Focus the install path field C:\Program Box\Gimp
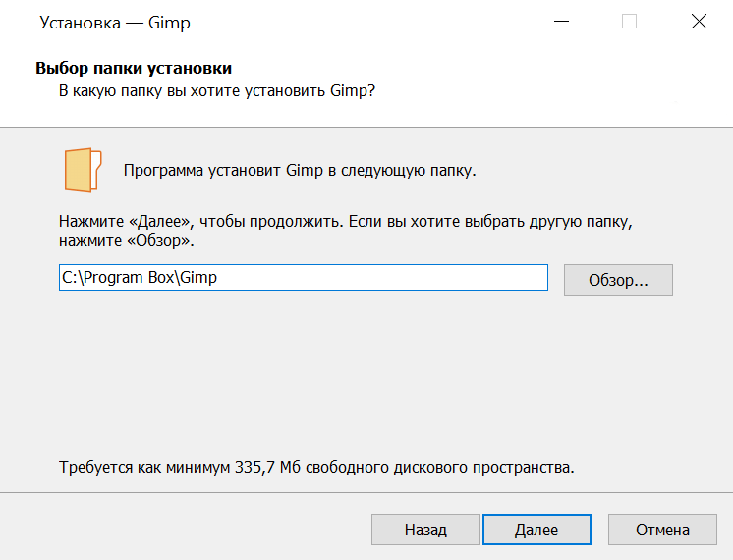Screen dimensions: 733x560 [304, 278]
